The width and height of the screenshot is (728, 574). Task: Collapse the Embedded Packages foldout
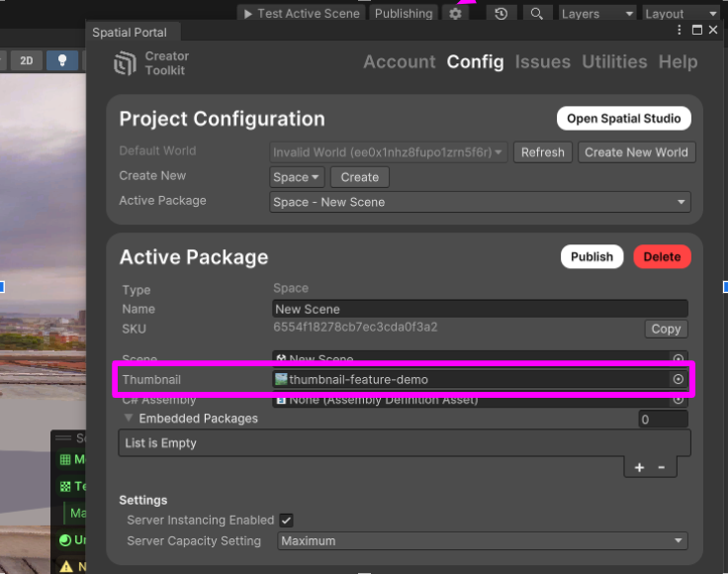[129, 419]
